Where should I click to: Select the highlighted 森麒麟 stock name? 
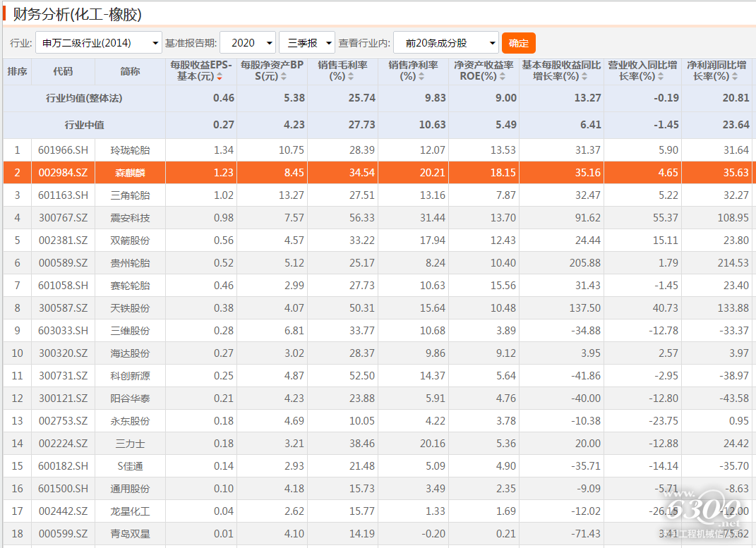coord(130,173)
